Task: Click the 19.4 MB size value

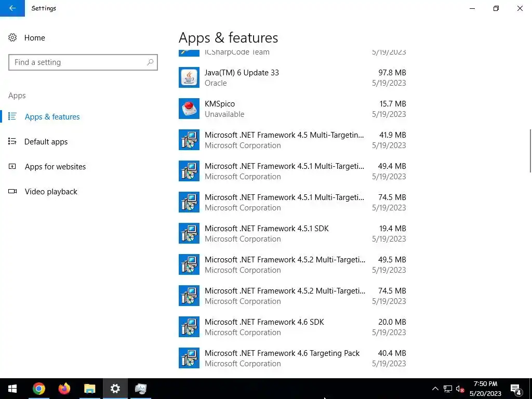Action: tap(393, 229)
